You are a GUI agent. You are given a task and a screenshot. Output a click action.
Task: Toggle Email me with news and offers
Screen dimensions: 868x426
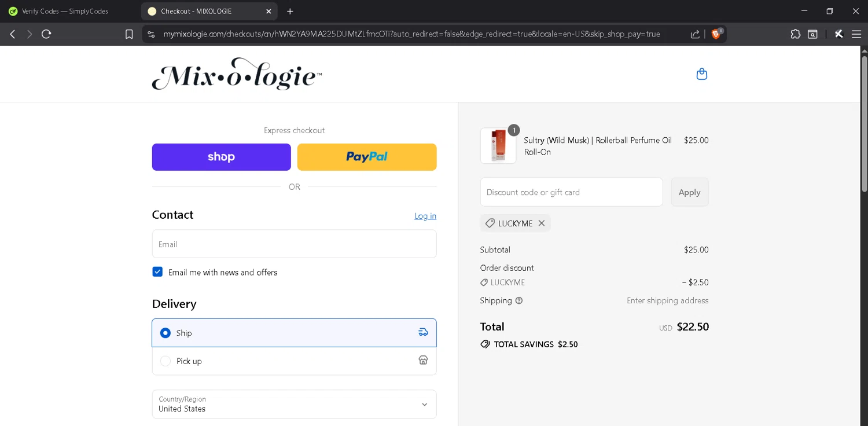(x=157, y=271)
